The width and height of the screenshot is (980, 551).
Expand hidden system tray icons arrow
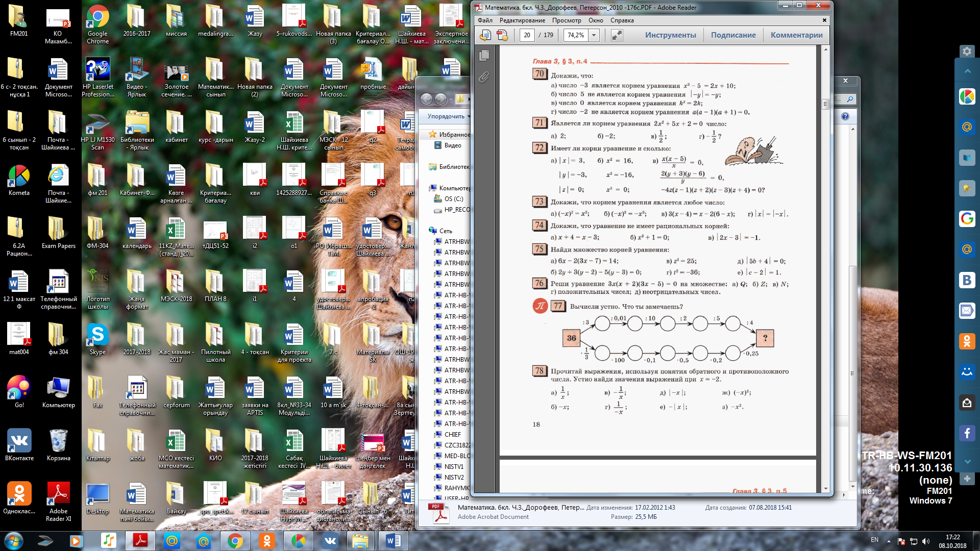[x=889, y=541]
